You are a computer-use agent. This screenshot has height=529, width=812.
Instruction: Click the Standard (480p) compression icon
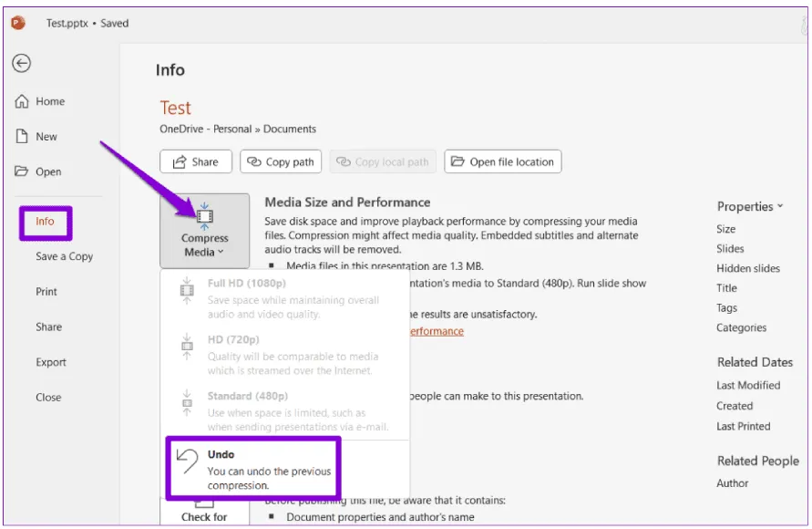coord(187,404)
